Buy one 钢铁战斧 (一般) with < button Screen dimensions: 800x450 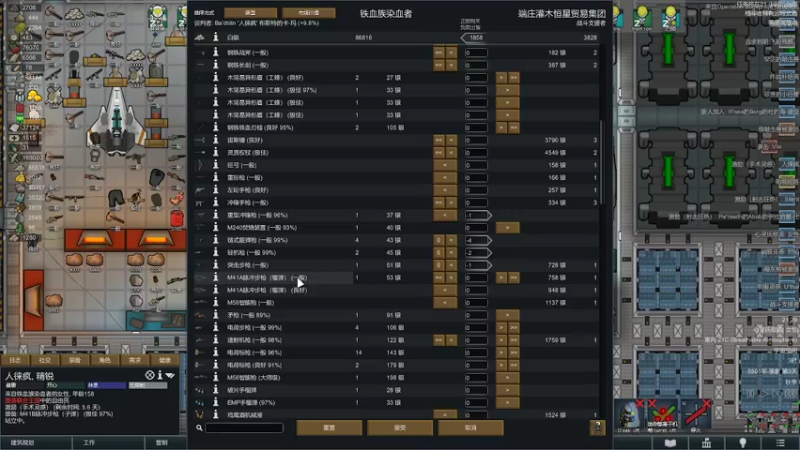tap(452, 53)
